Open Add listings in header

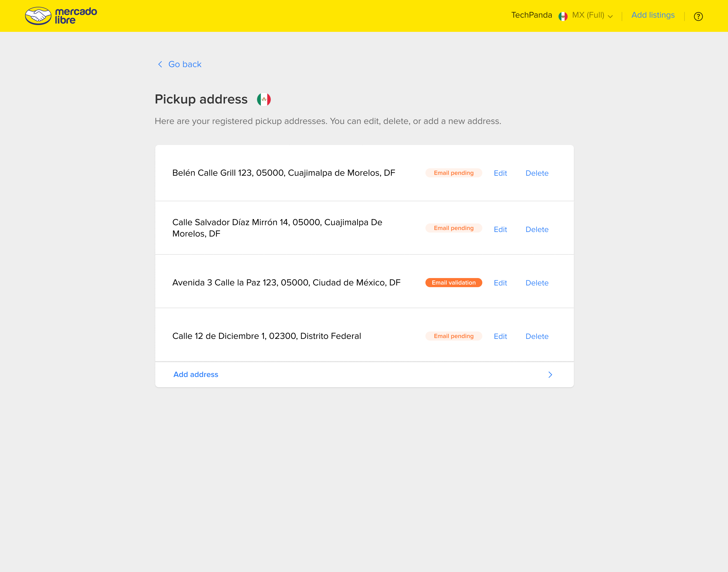click(653, 15)
